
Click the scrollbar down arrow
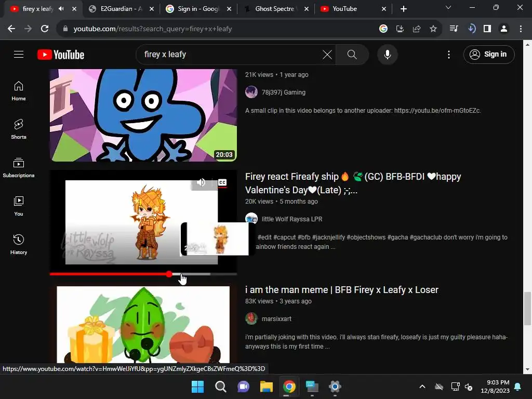(x=528, y=369)
